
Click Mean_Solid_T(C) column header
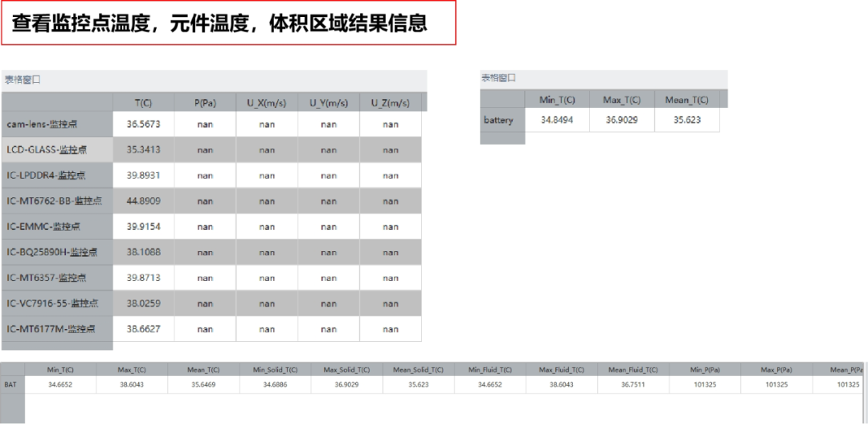pos(419,369)
